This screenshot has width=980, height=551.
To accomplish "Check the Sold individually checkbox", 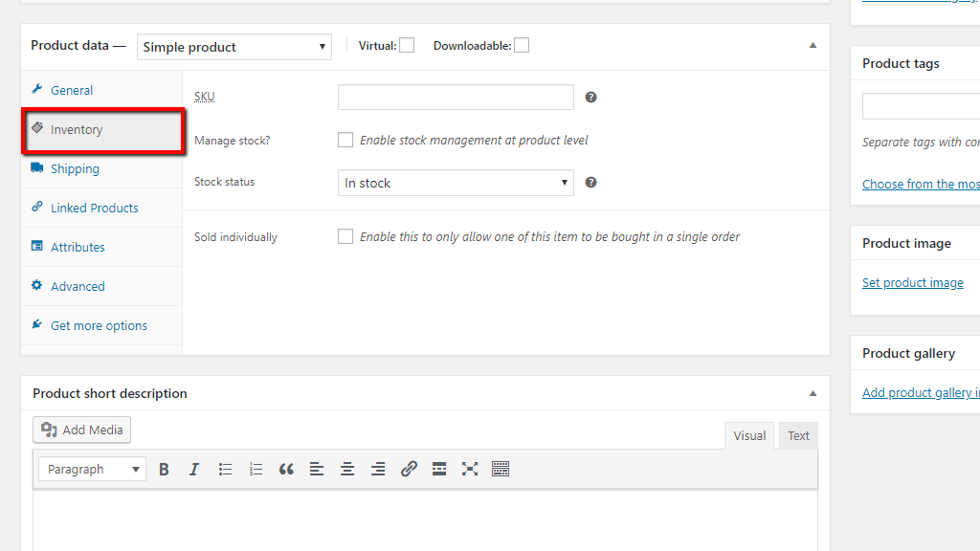I will 345,237.
